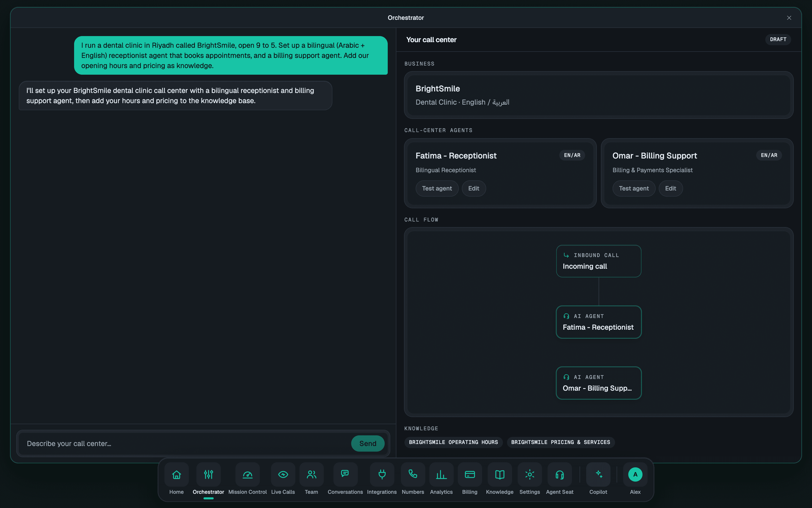Select Fatima - Receptionist flow node

[599, 322]
